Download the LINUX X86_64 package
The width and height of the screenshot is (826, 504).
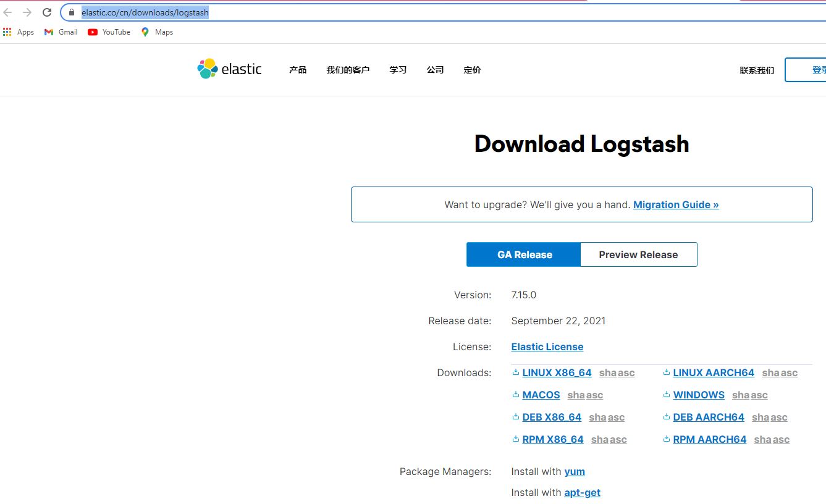point(557,372)
